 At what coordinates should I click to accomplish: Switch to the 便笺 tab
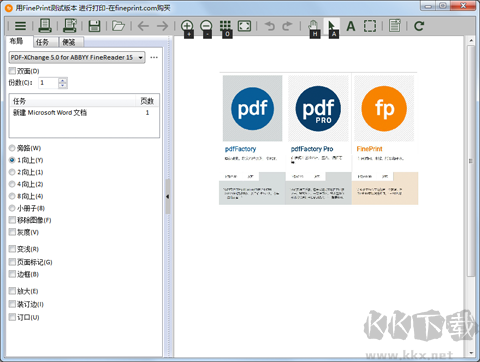coord(69,42)
